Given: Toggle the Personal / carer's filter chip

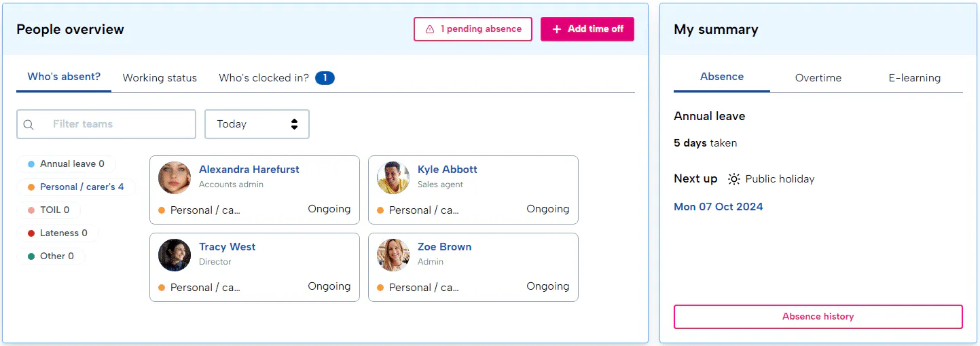Looking at the screenshot, I should point(75,187).
